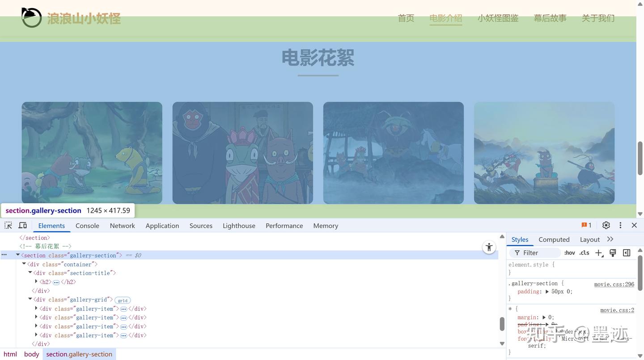Expand the h2 node

36,282
